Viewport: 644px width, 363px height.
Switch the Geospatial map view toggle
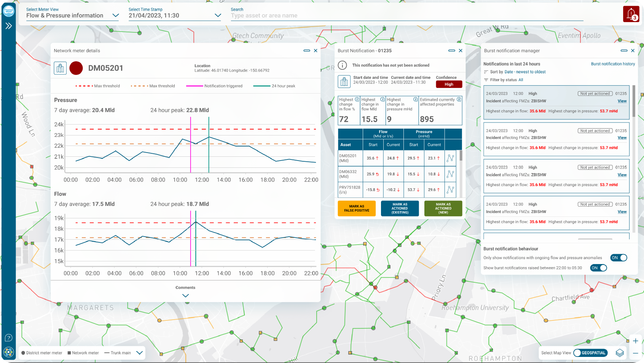click(590, 353)
